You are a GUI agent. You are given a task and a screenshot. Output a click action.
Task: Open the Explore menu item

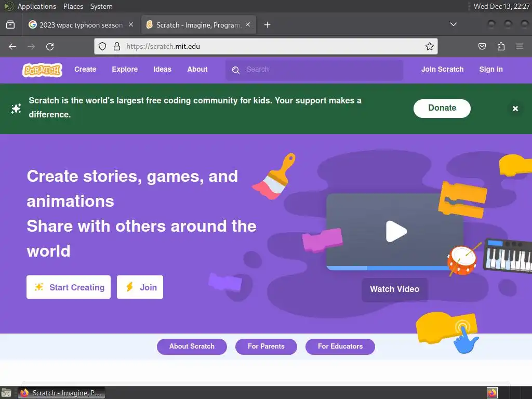click(125, 69)
